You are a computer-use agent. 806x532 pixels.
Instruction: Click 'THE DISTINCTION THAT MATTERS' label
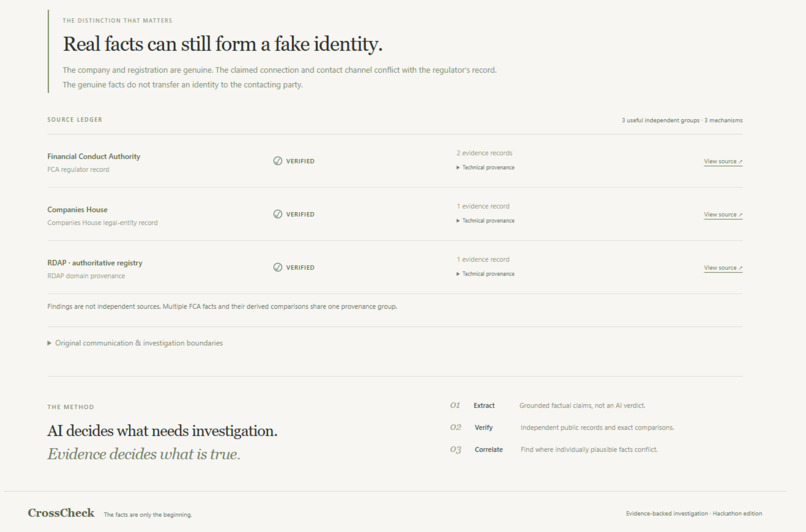(117, 21)
